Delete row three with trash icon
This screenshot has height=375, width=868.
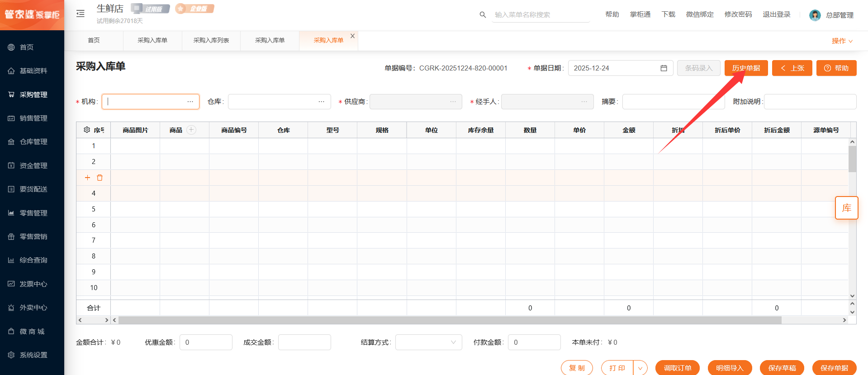100,178
